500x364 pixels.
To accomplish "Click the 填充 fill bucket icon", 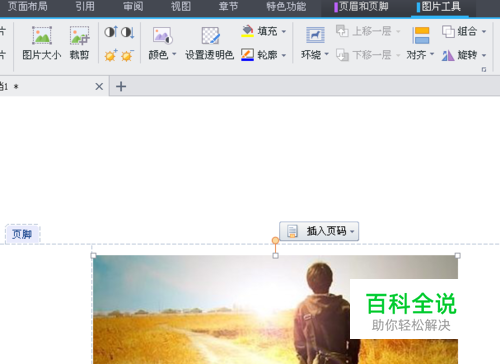I will tap(247, 31).
